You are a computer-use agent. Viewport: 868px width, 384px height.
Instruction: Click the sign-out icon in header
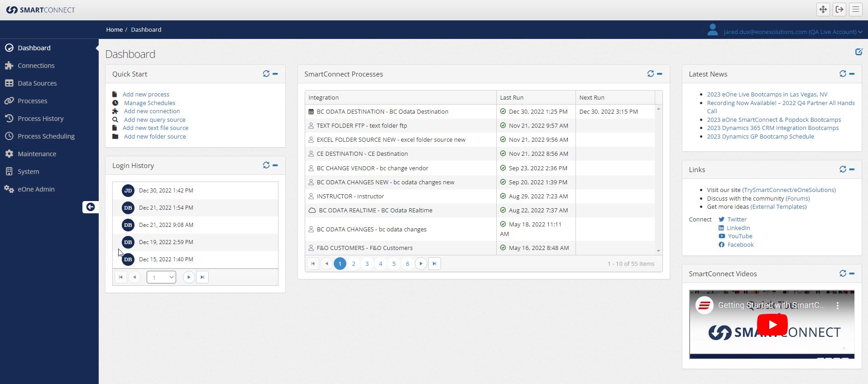tap(839, 10)
